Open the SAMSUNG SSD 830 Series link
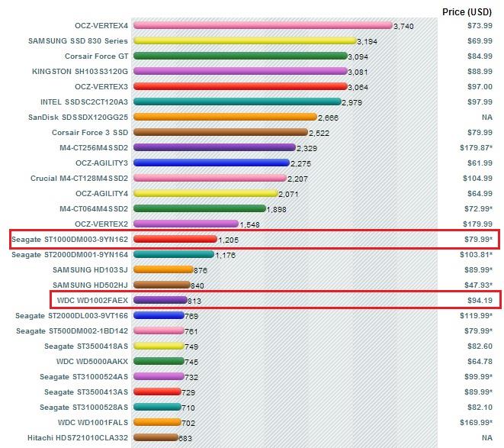Viewport: 504px width, 448px height. click(x=78, y=40)
